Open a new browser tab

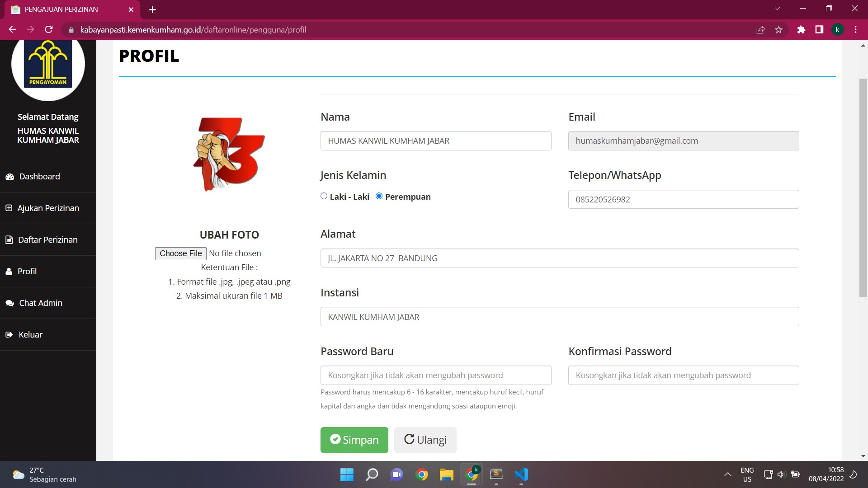pyautogui.click(x=152, y=9)
